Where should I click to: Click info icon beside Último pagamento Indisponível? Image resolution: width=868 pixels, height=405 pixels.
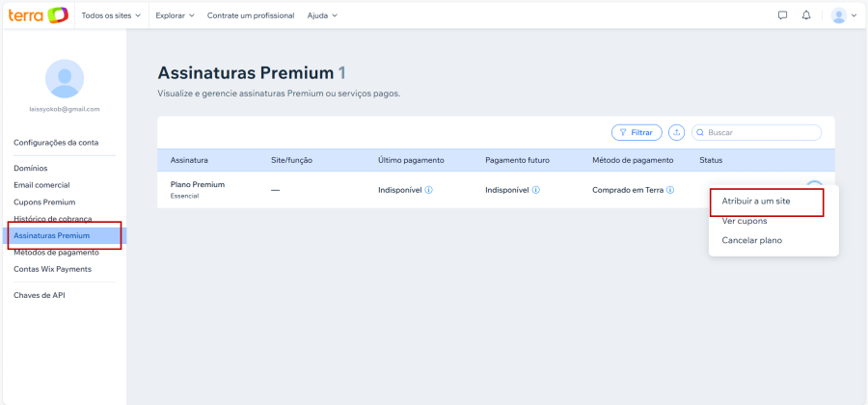429,190
